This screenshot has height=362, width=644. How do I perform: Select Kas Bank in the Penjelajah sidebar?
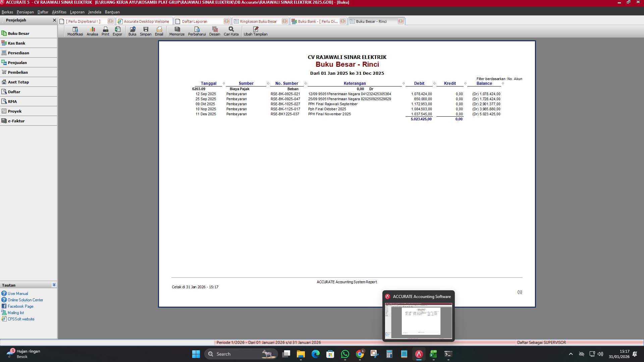tap(17, 43)
